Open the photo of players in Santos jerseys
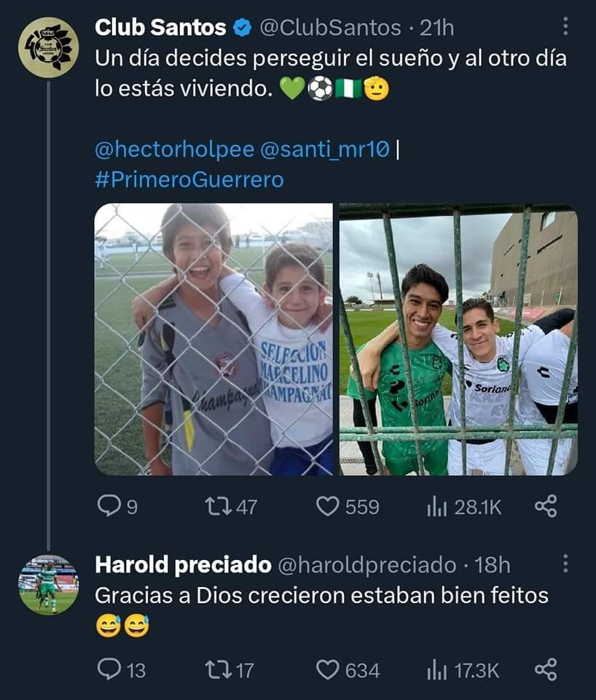This screenshot has width=596, height=700. [x=458, y=339]
